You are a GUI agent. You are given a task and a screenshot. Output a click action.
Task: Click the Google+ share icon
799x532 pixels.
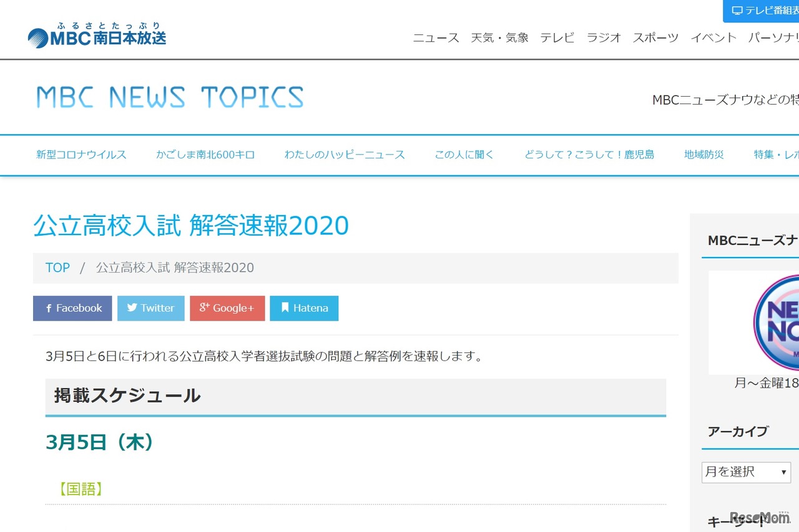[203, 307]
